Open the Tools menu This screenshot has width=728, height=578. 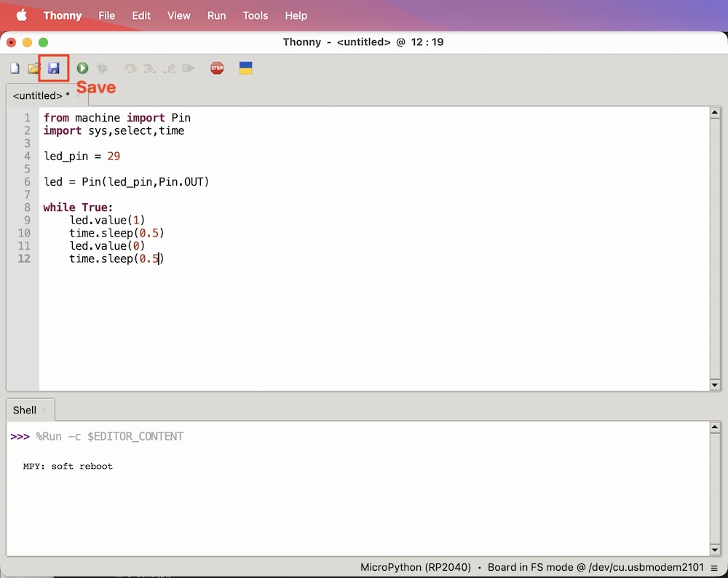pyautogui.click(x=255, y=15)
